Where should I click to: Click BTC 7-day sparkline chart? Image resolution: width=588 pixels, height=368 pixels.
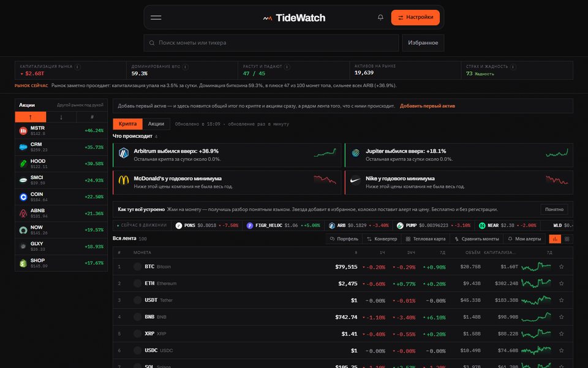537,267
